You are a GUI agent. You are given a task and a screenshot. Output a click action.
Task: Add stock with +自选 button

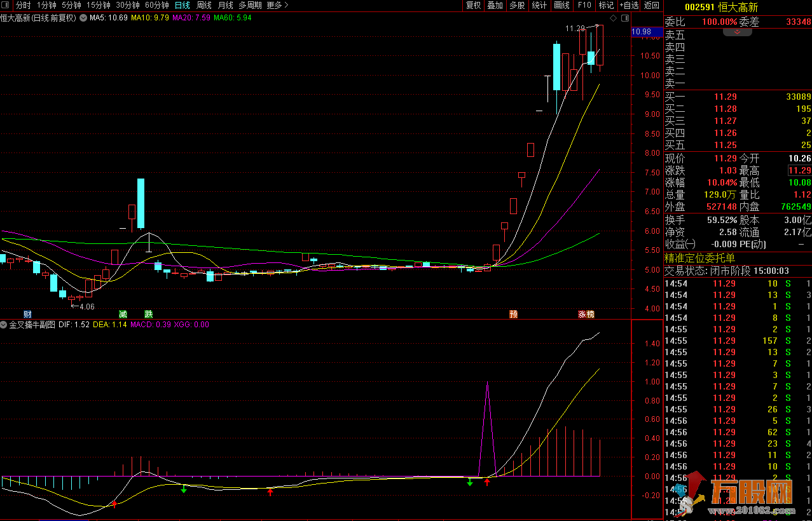click(629, 5)
